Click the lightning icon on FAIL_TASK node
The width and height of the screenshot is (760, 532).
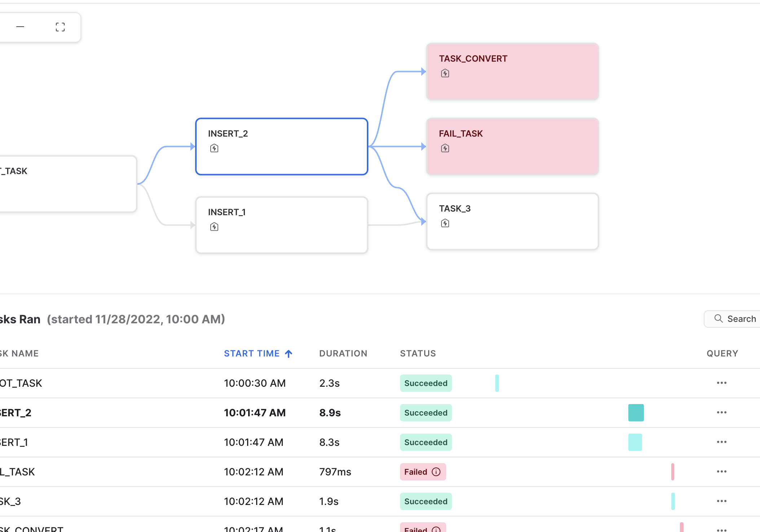coord(445,148)
